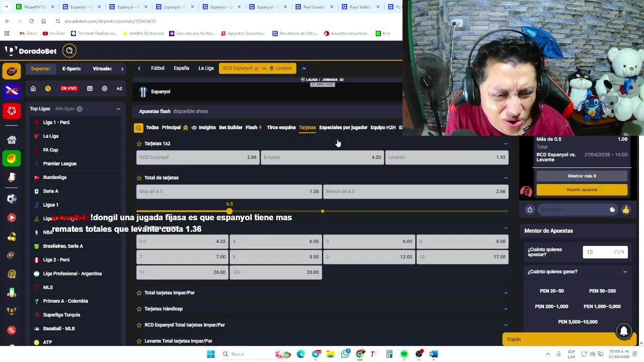644x362 pixels.
Task: Open the calendar icon in sports filter bar
Action: pos(90,88)
